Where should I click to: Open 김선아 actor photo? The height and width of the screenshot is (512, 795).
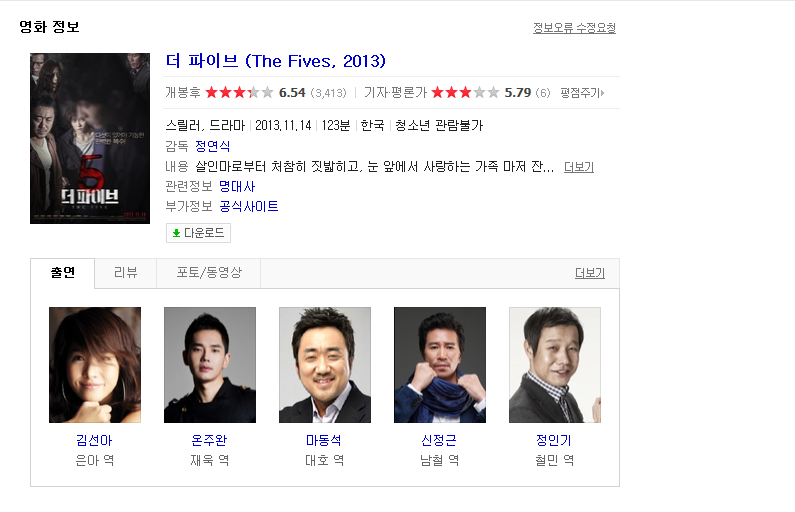coord(95,365)
